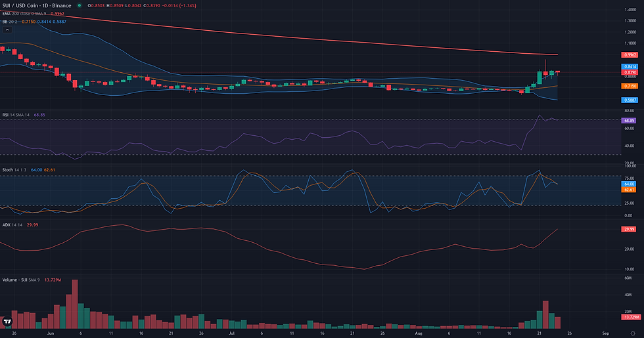Click the 13.729M value in Volume legend
644x338 pixels.
coord(53,280)
